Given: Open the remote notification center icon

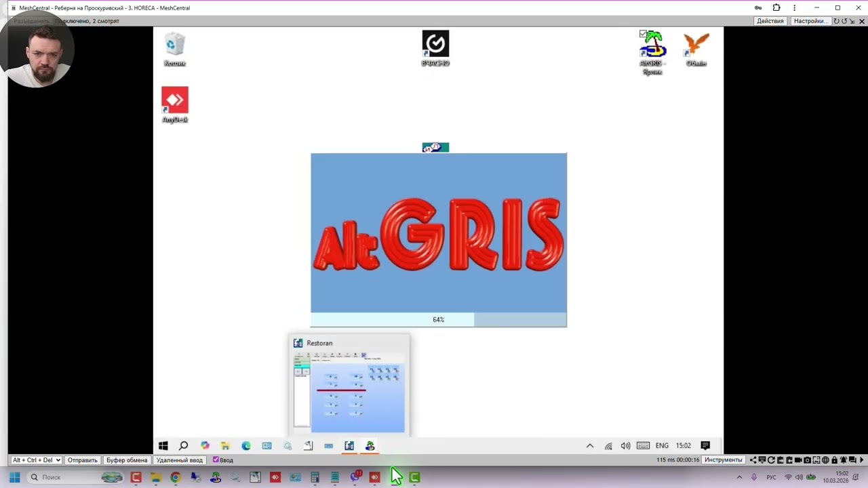Looking at the screenshot, I should [x=705, y=445].
